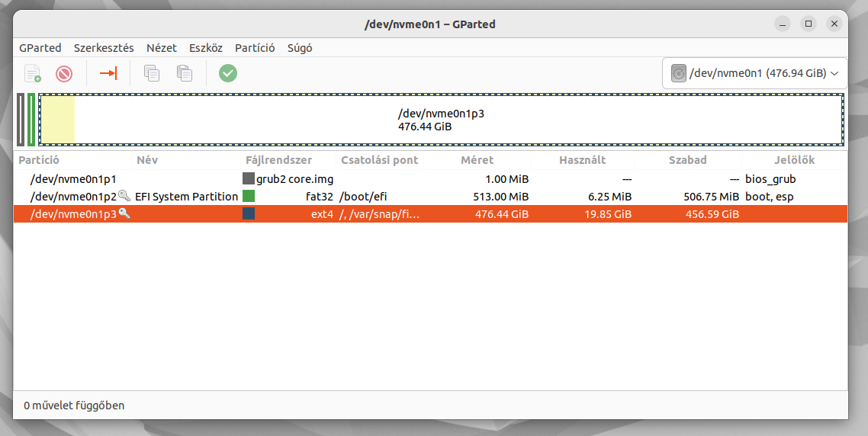
Task: Click the '456.59 GiB' free cell
Action: (x=712, y=214)
